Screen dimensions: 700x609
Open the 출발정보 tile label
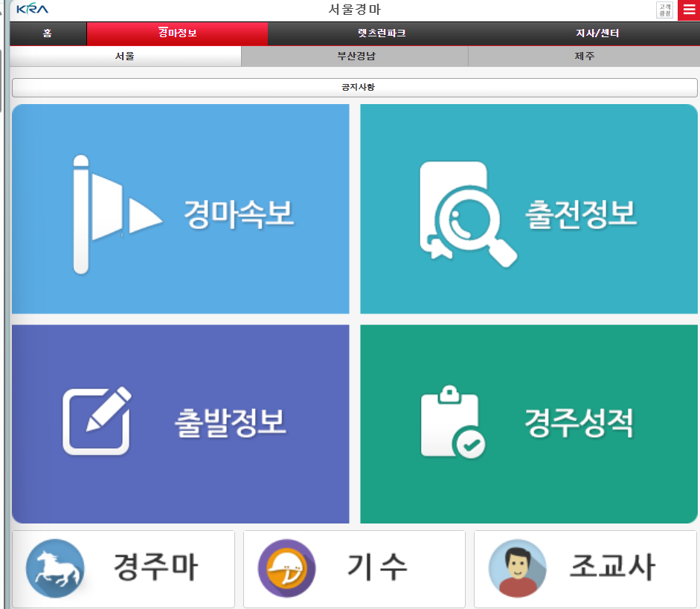point(231,422)
